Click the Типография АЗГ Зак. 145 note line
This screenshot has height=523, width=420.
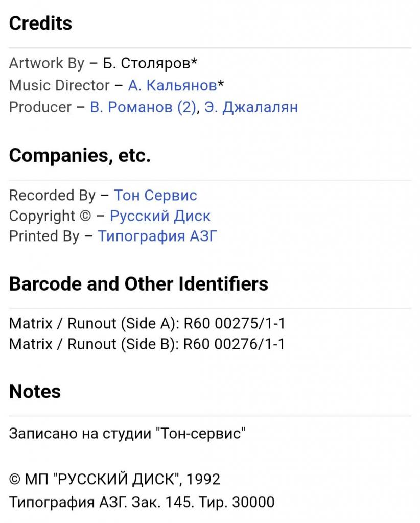pyautogui.click(x=142, y=502)
